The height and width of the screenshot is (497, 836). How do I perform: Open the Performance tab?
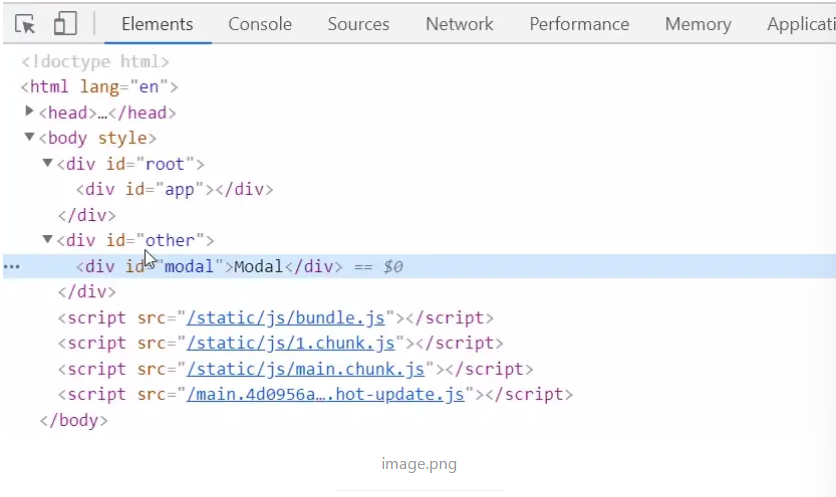(x=579, y=24)
